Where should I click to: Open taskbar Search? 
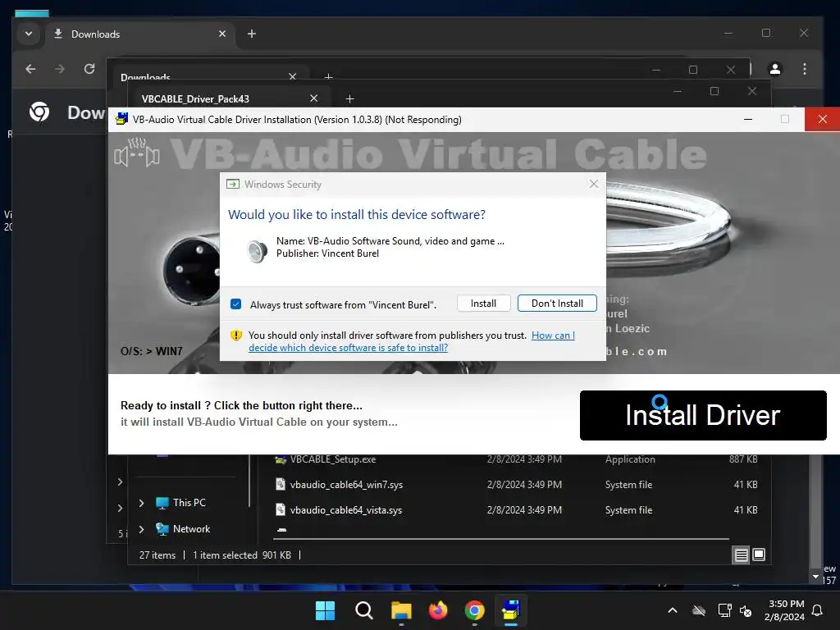pyautogui.click(x=363, y=610)
